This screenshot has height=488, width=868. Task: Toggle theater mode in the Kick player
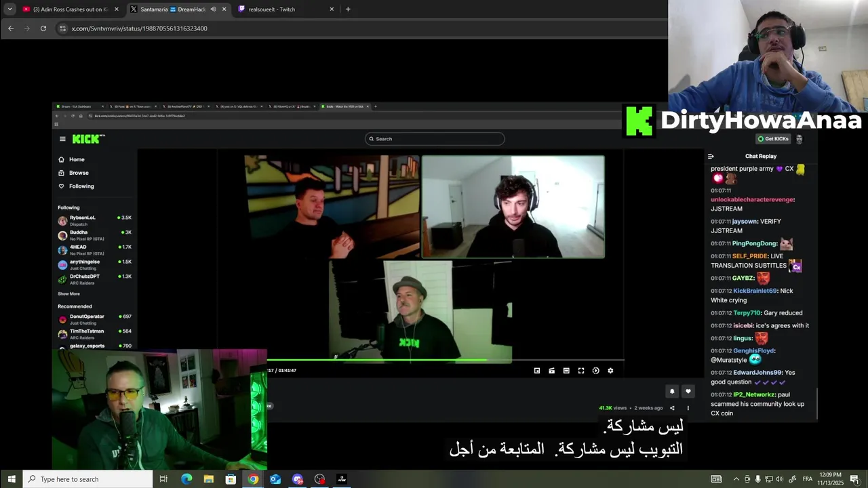tap(566, 371)
